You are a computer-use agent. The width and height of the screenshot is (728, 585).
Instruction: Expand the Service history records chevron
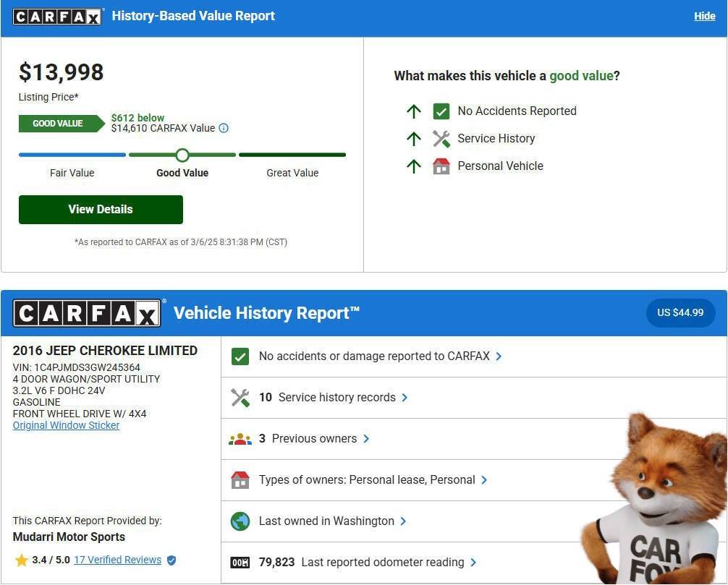point(405,398)
